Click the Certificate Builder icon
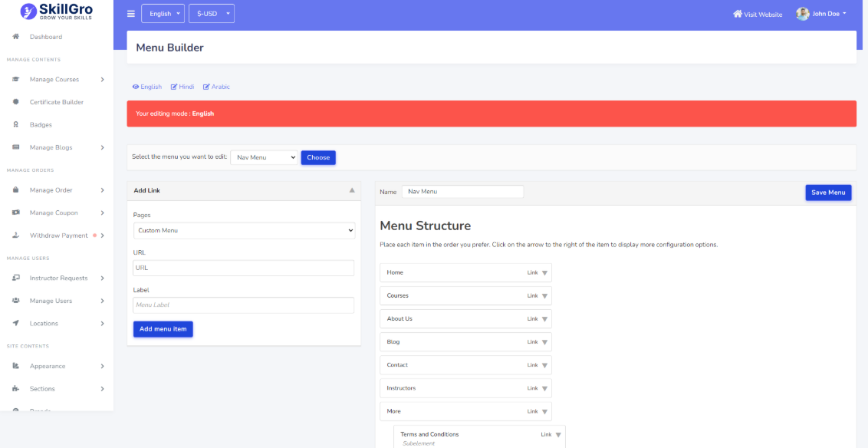This screenshot has height=448, width=868. tap(15, 102)
